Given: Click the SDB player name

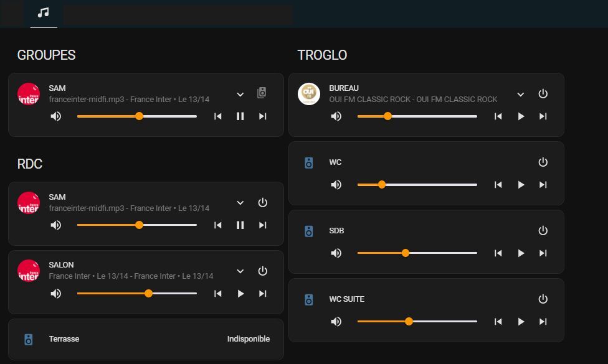Looking at the screenshot, I should pos(337,231).
